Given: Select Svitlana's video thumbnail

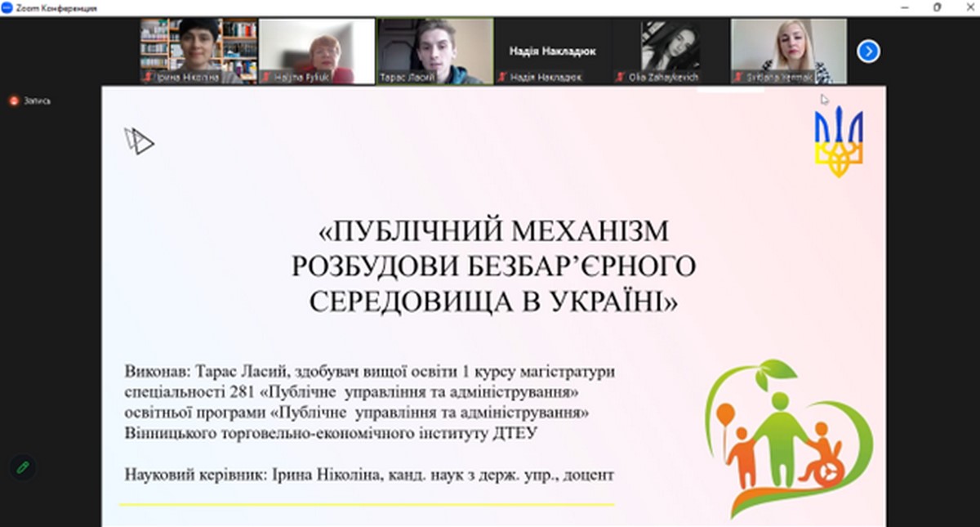Looking at the screenshot, I should coord(788,49).
